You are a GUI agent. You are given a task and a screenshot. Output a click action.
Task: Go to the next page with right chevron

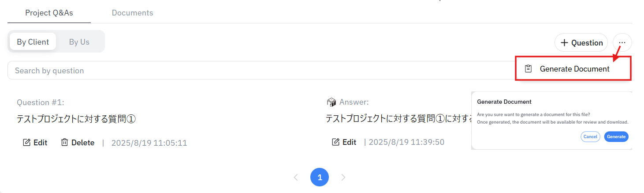pos(343,178)
